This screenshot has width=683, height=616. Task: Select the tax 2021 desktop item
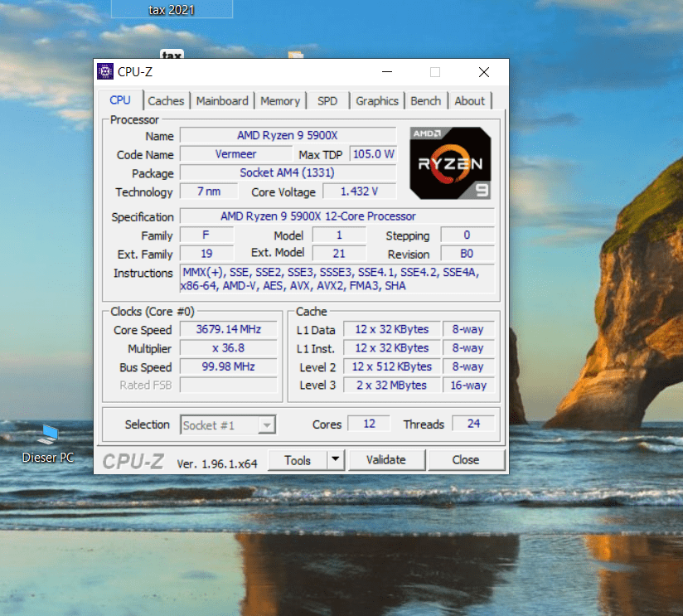172,9
